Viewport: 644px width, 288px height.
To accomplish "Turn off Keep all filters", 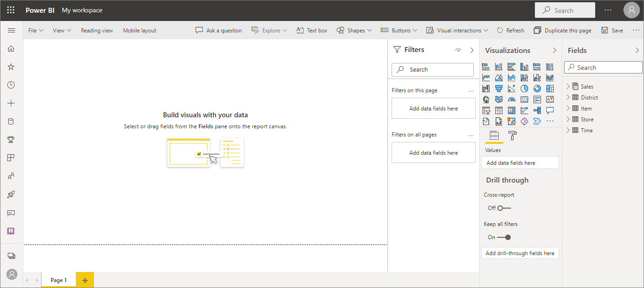I will [504, 237].
